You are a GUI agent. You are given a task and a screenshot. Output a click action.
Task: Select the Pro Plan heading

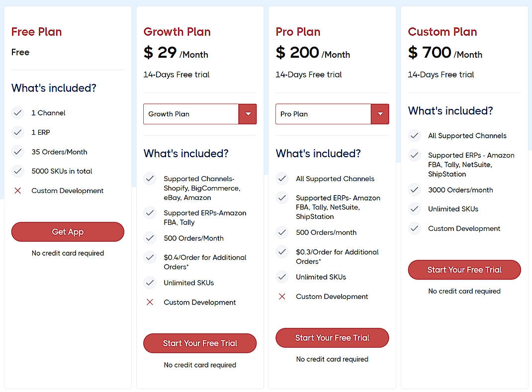(298, 31)
